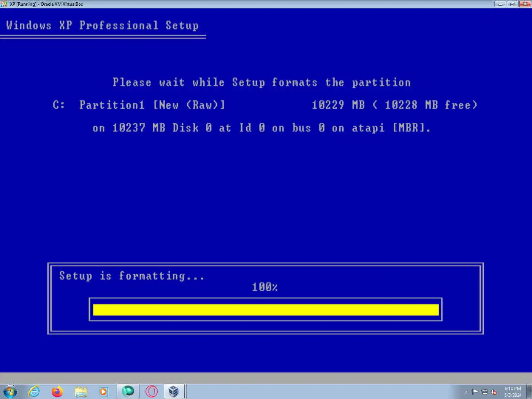
Task: Click the yellow formatting progress bar
Action: (266, 310)
